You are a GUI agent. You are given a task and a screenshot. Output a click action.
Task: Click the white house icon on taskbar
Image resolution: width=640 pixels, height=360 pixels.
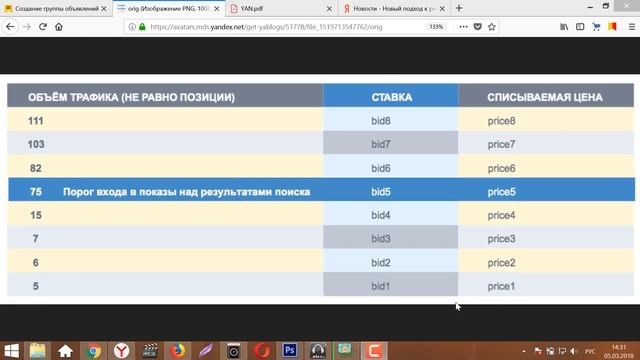[65, 351]
